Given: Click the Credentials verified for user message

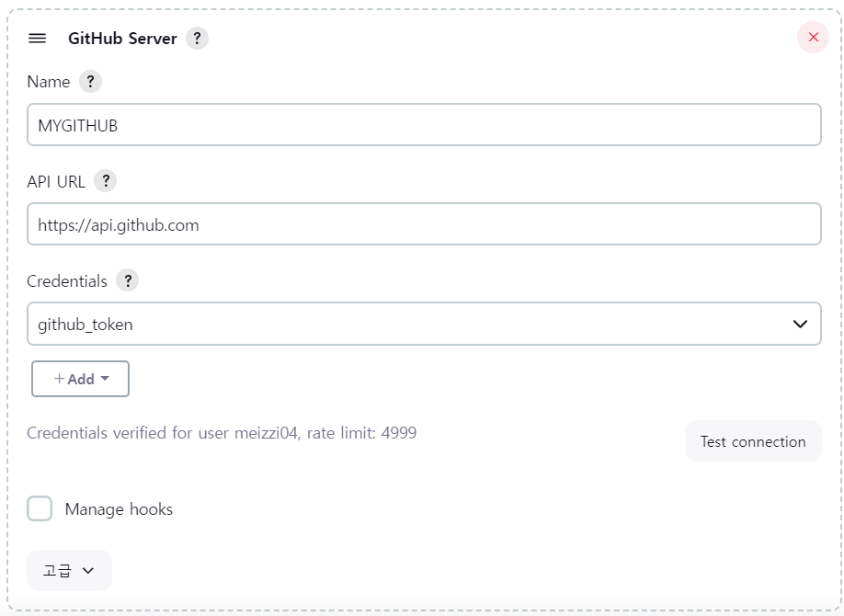Looking at the screenshot, I should click(x=222, y=433).
